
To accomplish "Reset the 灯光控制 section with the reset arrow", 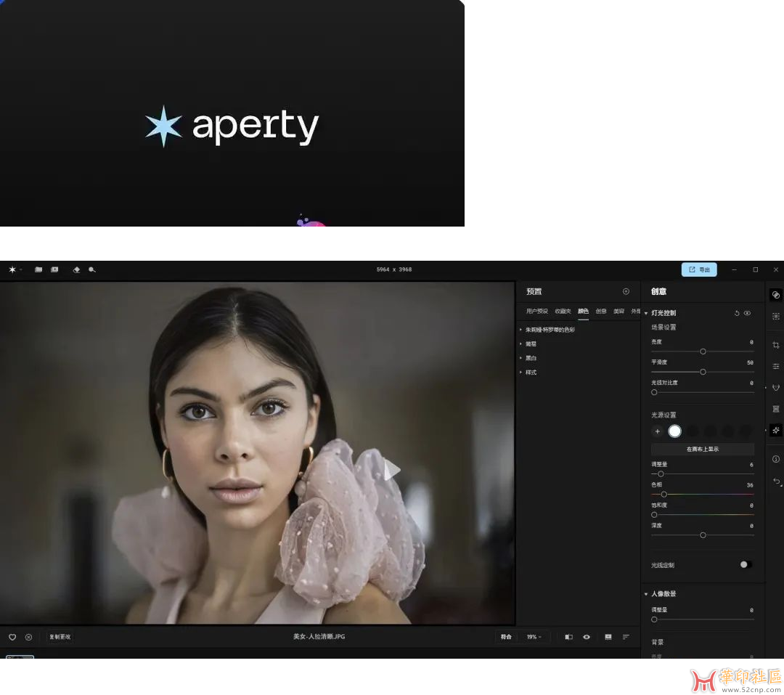I will point(737,313).
